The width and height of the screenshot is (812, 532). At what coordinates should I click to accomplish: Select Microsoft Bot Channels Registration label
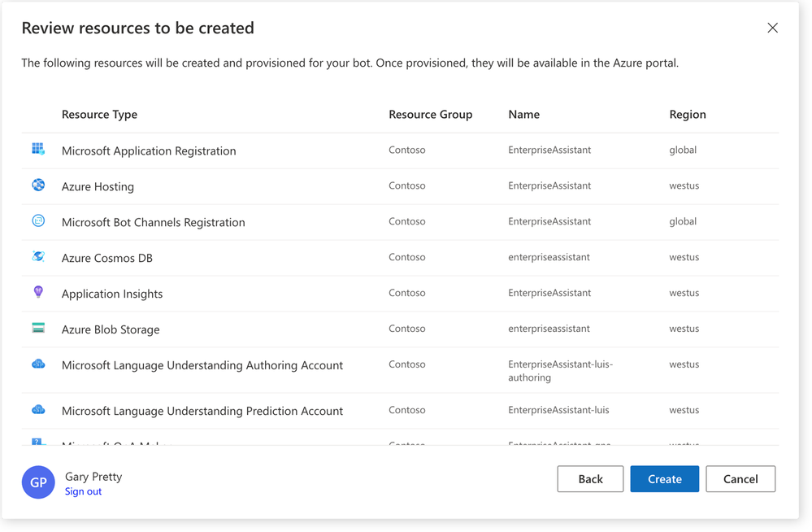point(154,222)
